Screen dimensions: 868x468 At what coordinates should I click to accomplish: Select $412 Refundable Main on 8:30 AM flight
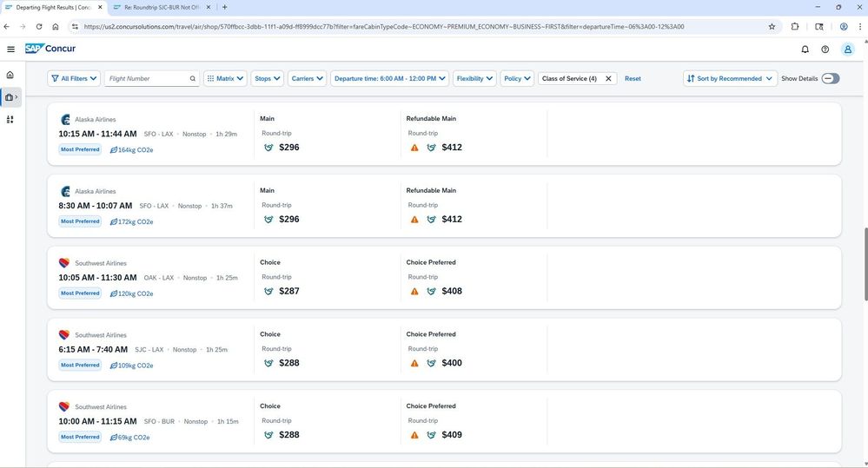click(452, 220)
